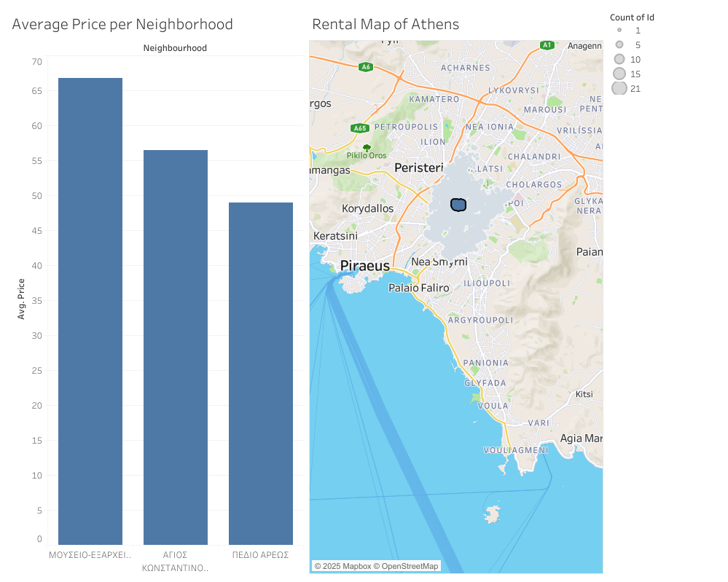Click the ILIOUPOLI label on the map
Image resolution: width=728 pixels, height=582 pixels.
487,283
